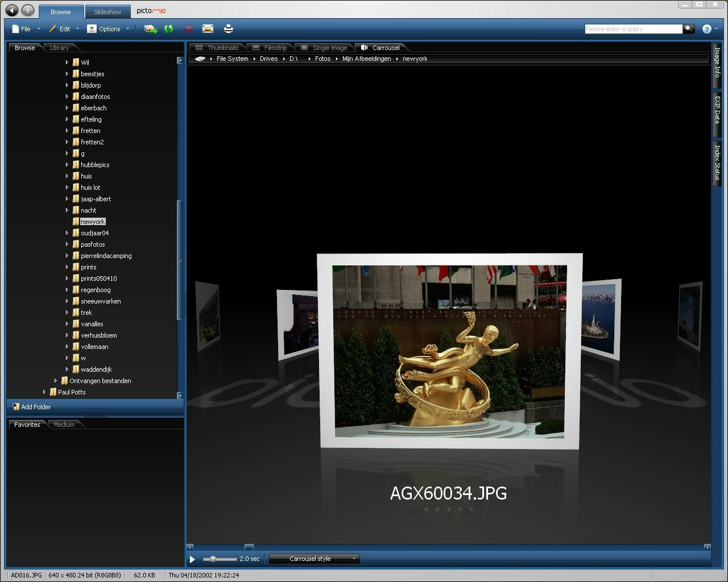
Task: Expand the Ontvangen bestanden folder
Action: point(55,381)
